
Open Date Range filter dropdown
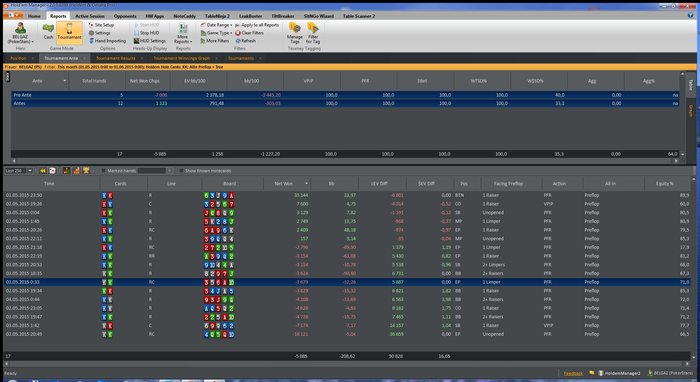[x=216, y=25]
